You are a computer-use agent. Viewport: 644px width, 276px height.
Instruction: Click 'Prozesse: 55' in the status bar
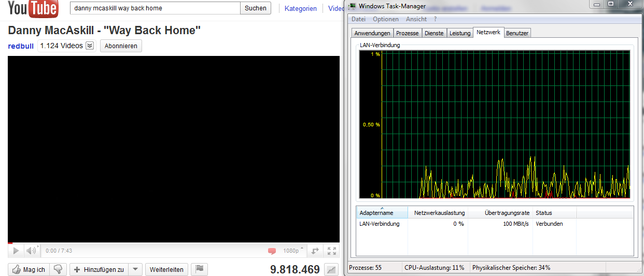pyautogui.click(x=365, y=268)
